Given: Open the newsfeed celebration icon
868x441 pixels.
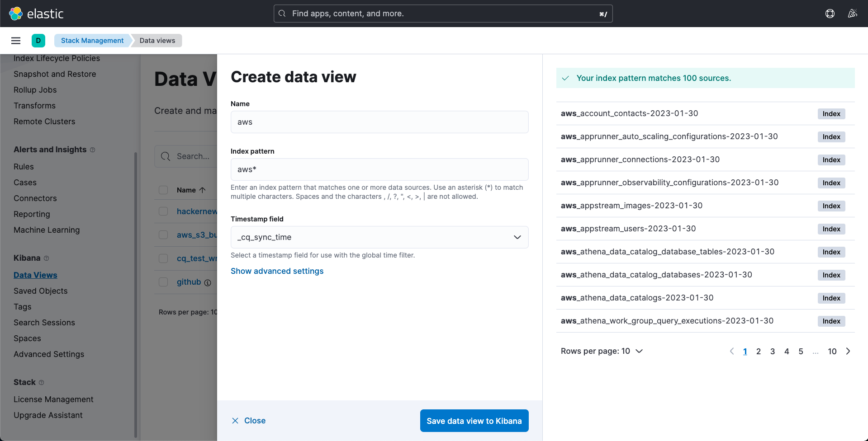Looking at the screenshot, I should [x=853, y=14].
